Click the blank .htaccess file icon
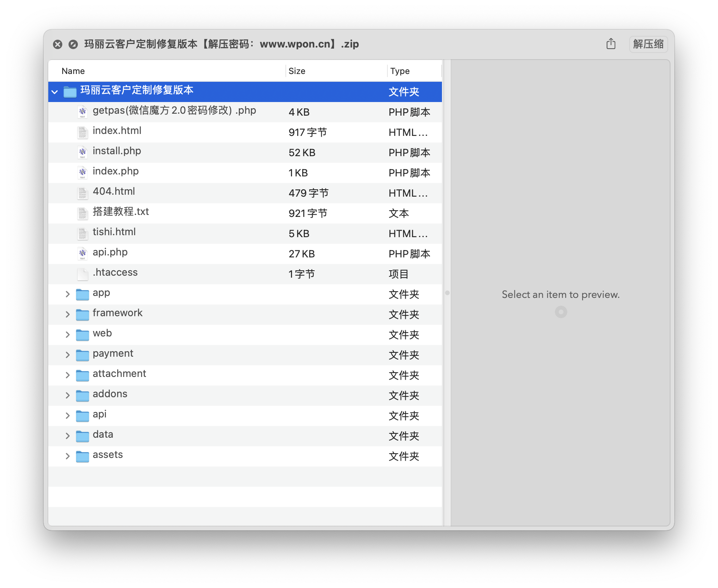The height and width of the screenshot is (588, 718). [x=82, y=274]
